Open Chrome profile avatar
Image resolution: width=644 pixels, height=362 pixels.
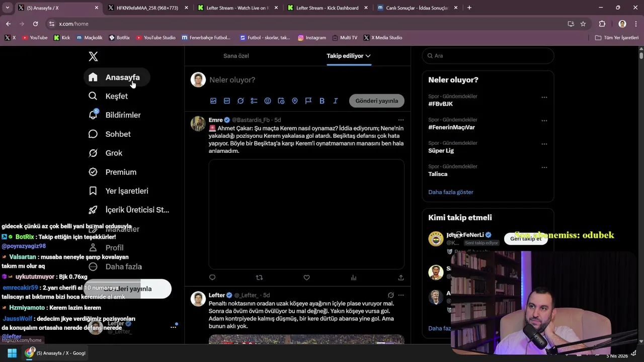[622, 24]
